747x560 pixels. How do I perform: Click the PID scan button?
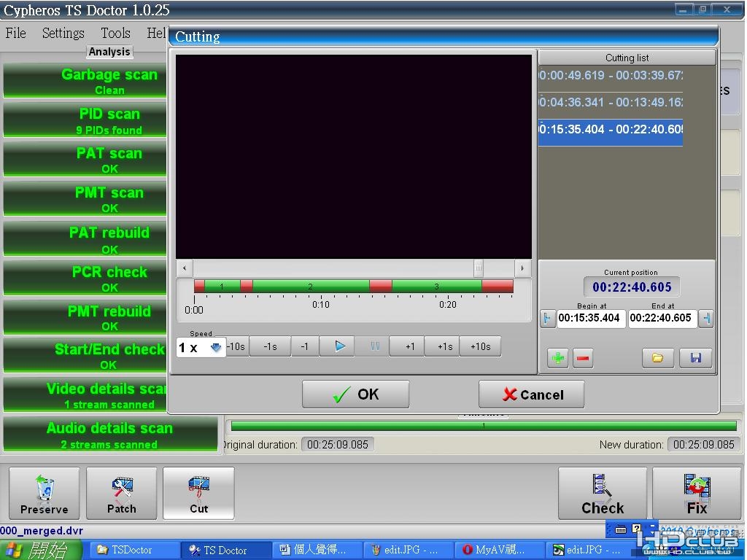[85, 120]
